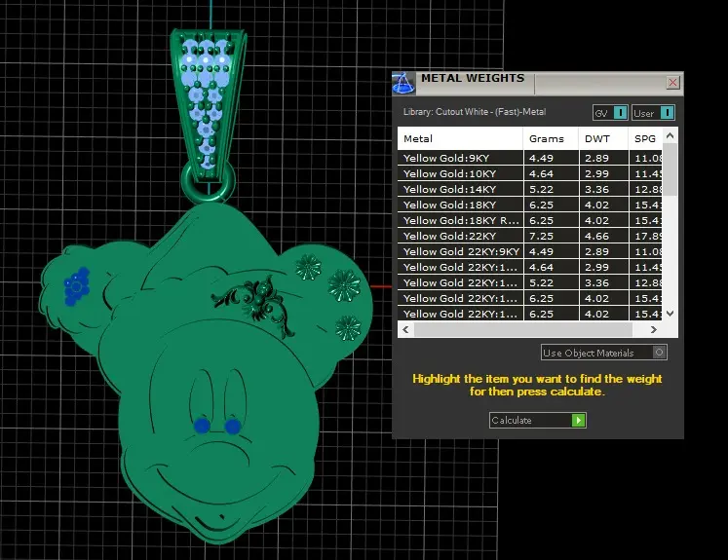
Task: Select the Yellow Gold:9KY row
Action: click(x=530, y=158)
